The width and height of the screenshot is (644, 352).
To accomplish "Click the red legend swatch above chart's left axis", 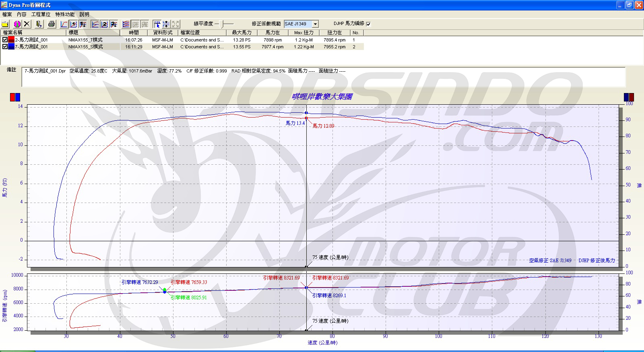I will [x=12, y=97].
